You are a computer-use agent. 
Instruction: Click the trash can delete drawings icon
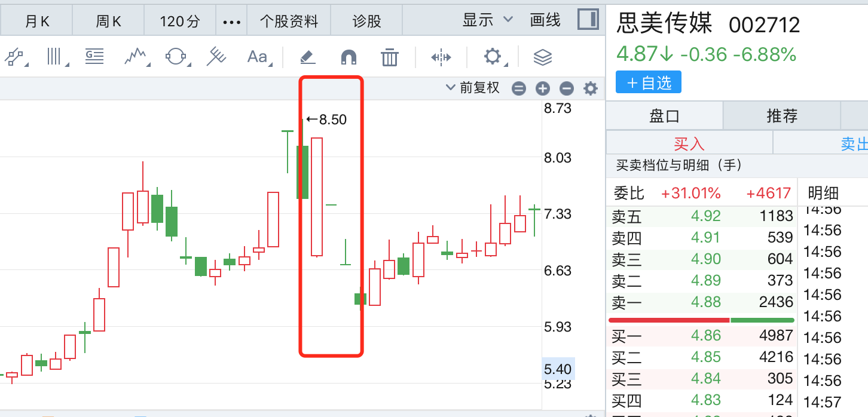(389, 57)
